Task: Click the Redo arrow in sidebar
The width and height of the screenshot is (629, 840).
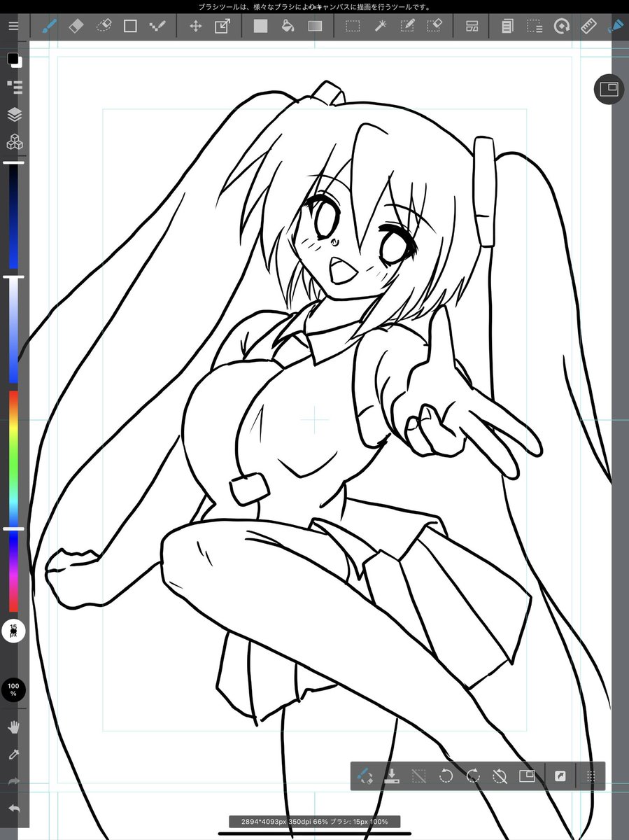Action: 13,781
